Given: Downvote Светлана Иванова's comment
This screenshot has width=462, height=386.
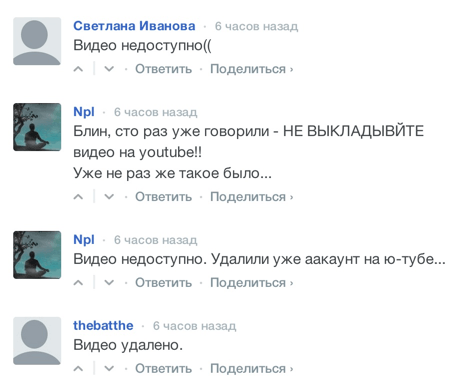Looking at the screenshot, I should coord(109,69).
